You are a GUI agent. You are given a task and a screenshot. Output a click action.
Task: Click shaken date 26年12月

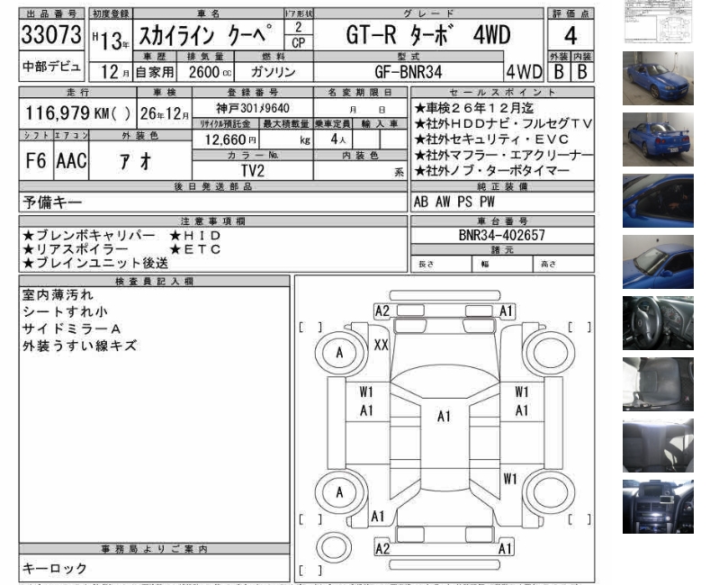click(165, 113)
